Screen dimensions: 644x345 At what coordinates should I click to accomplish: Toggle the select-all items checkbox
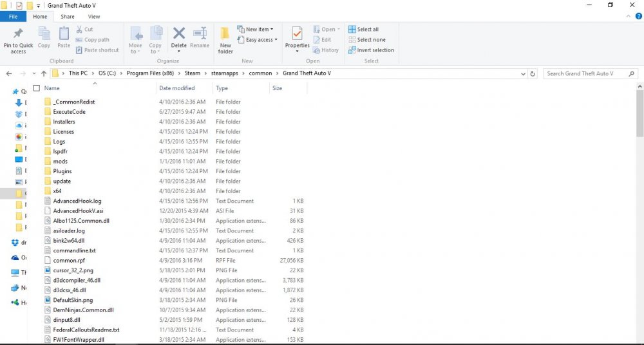37,88
